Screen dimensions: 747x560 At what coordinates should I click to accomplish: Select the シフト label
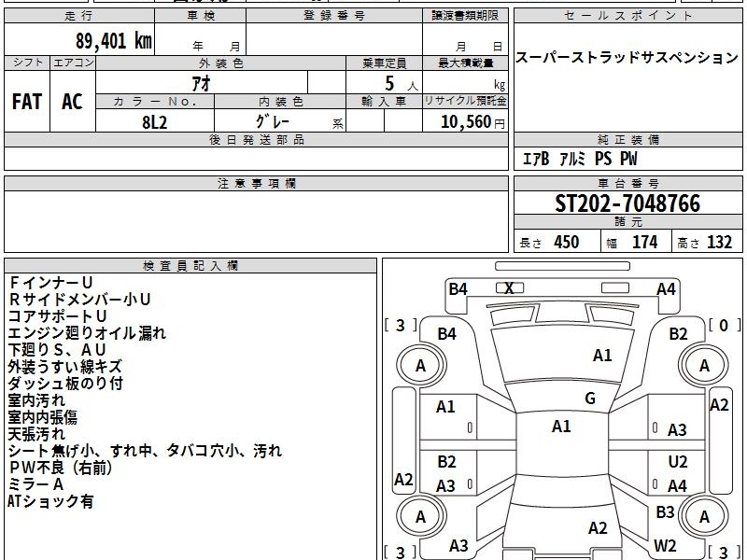[27, 63]
